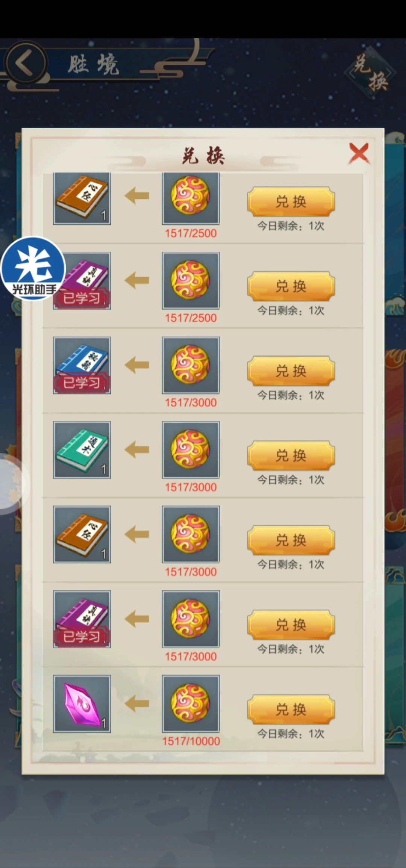
Task: Select the orange 心经 book in first row
Action: pos(82,198)
